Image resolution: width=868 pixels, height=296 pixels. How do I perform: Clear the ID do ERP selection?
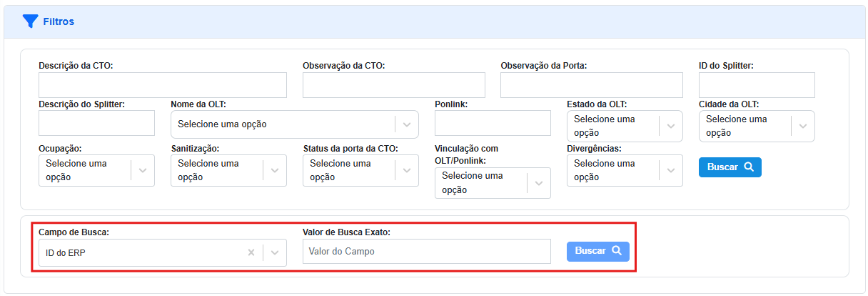[251, 252]
